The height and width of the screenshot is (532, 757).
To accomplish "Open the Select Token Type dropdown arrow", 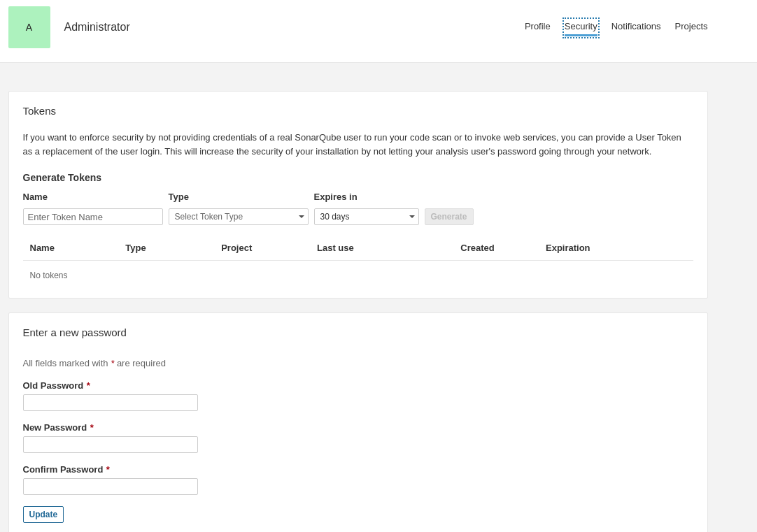I will (301, 217).
